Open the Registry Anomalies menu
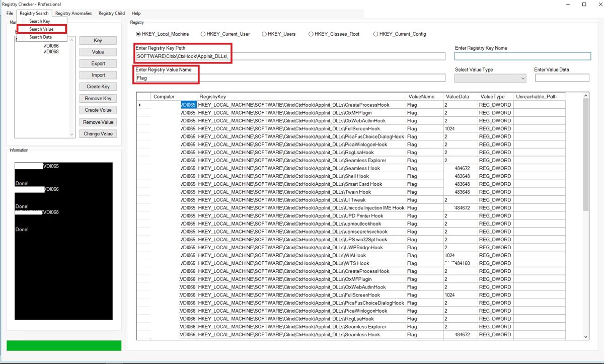 [73, 13]
